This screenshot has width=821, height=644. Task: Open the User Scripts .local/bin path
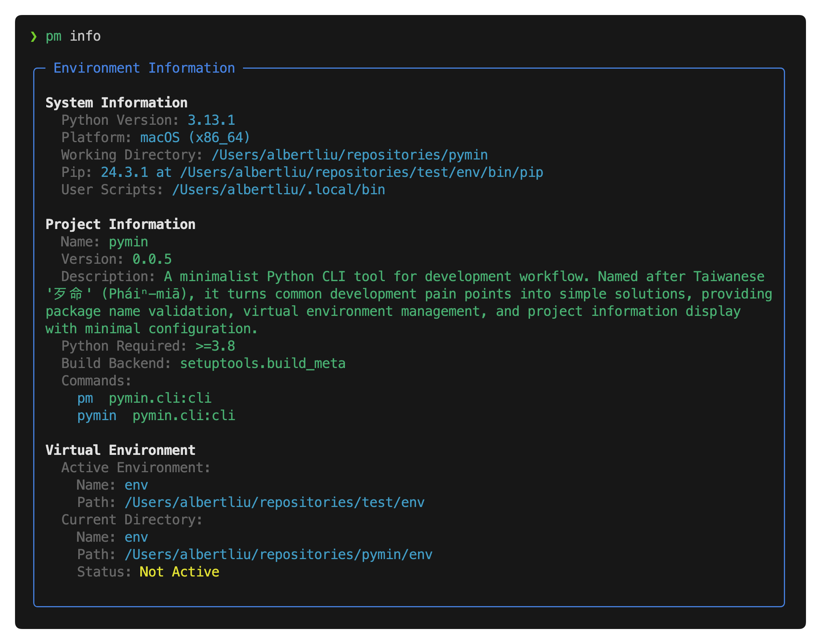coord(279,190)
